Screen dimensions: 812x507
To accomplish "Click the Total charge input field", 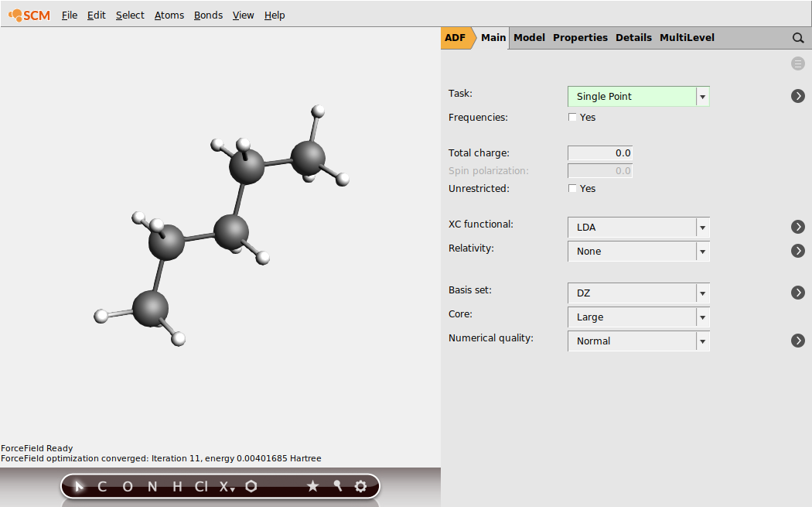I will coord(600,153).
